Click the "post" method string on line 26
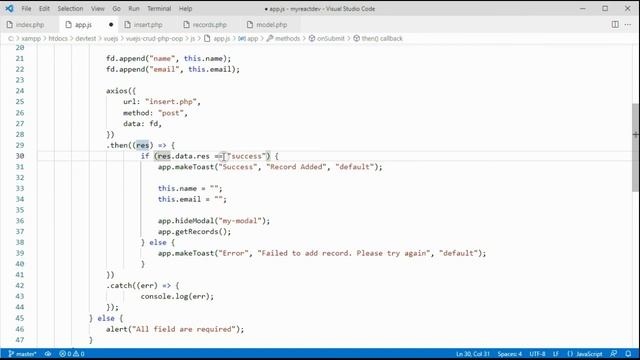 tap(171, 113)
